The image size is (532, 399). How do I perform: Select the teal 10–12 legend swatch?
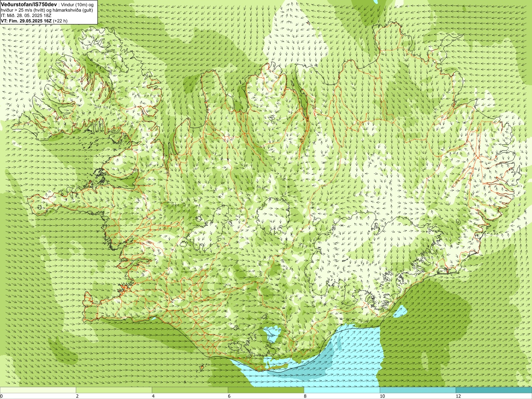(x=418, y=390)
